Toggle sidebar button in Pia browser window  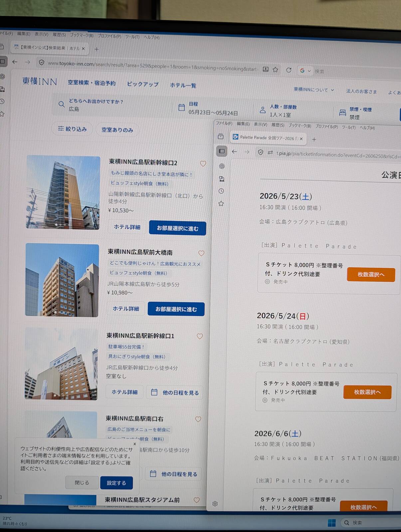(x=222, y=151)
